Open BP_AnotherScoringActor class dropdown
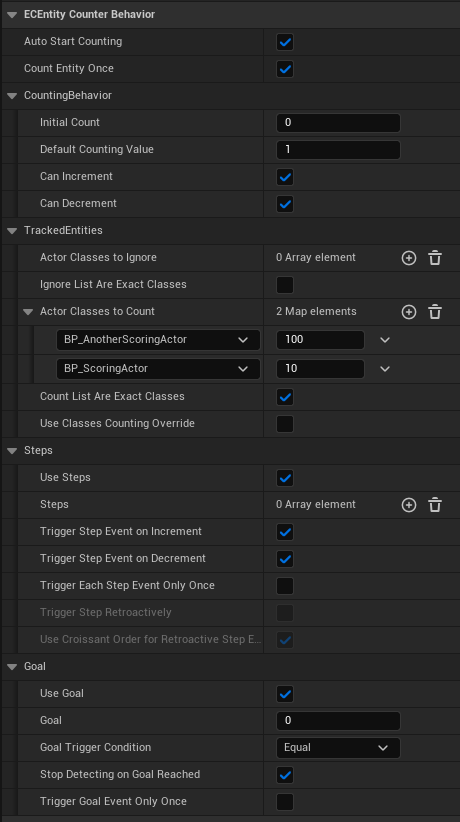 click(158, 340)
